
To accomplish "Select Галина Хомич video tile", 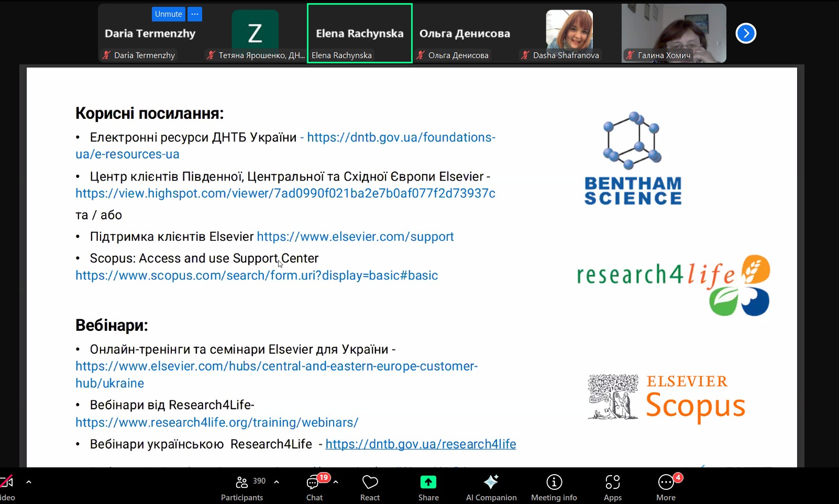I will click(x=674, y=33).
